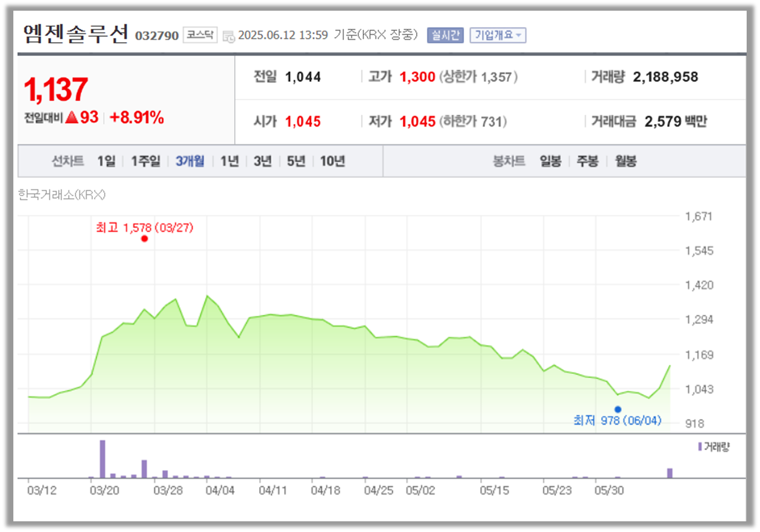Click the purple 거래량 legend marker
Viewport: 760px width, 532px height.
700,447
